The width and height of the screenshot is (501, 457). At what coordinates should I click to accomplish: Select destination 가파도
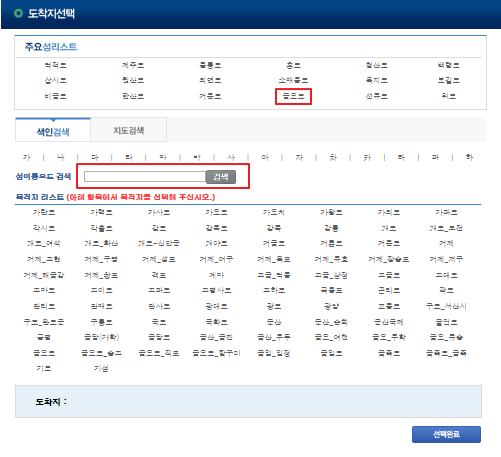pyautogui.click(x=446, y=212)
